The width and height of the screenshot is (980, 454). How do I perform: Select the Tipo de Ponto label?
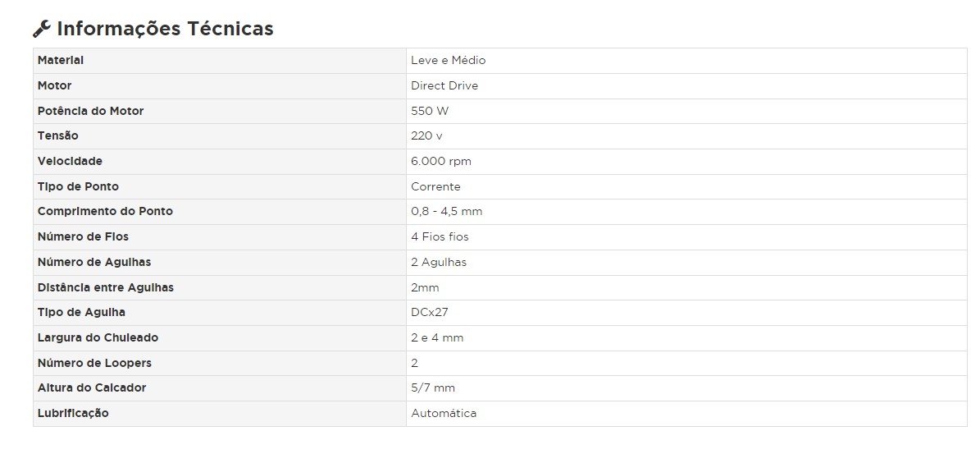tap(78, 186)
